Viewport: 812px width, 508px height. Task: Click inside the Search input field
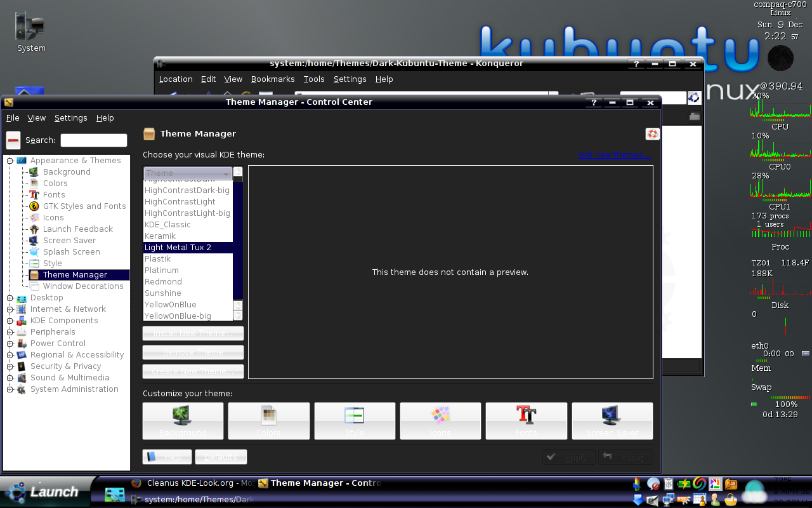(94, 140)
